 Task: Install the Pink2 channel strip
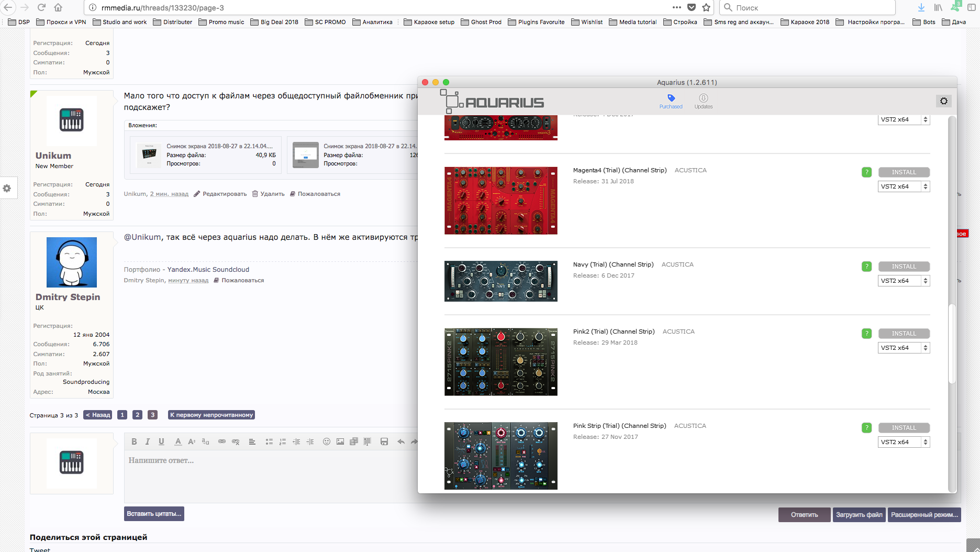pos(904,334)
